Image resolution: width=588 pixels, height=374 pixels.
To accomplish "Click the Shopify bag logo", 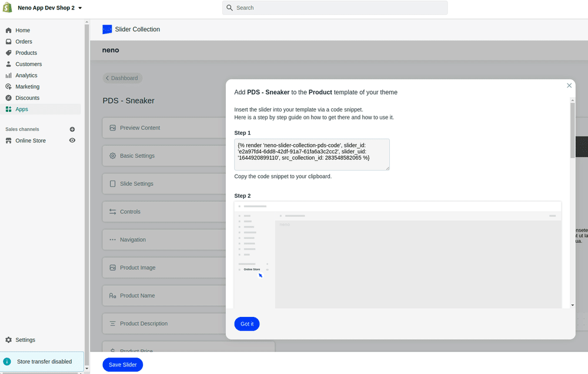I will point(7,8).
